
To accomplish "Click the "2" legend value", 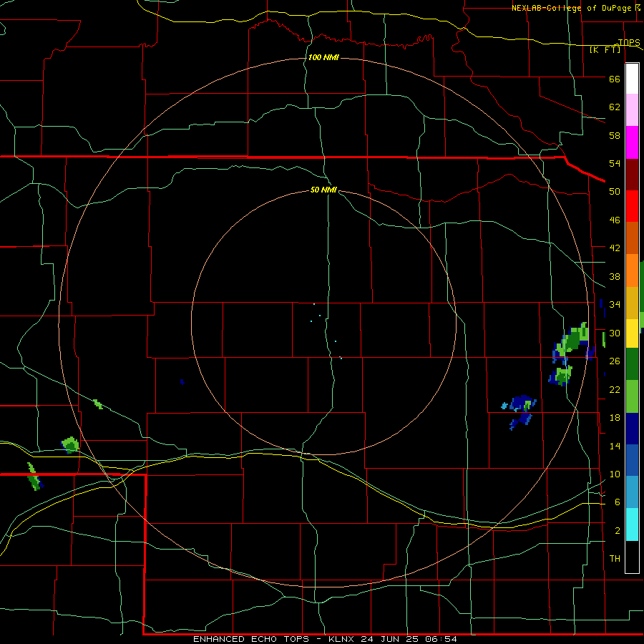I will click(618, 531).
